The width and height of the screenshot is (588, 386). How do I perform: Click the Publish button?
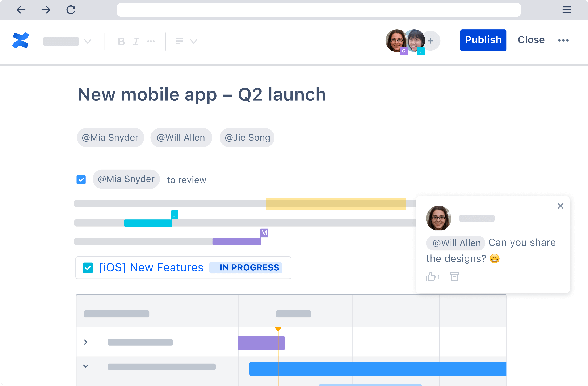pos(483,40)
